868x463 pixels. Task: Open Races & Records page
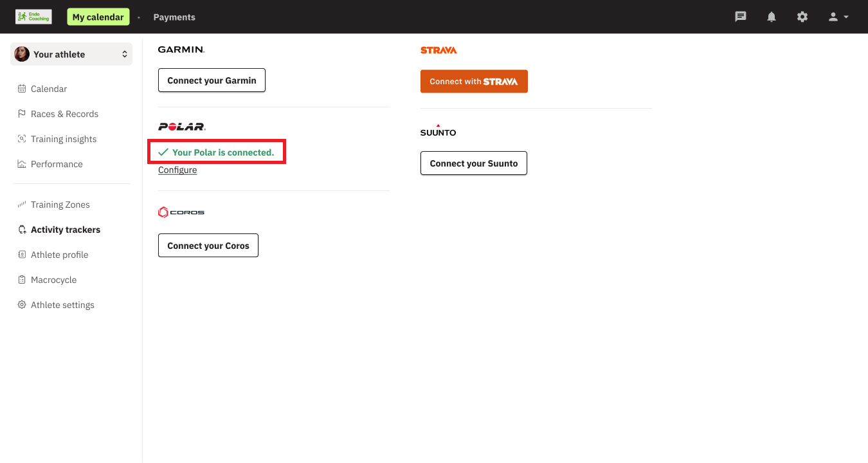pos(64,114)
